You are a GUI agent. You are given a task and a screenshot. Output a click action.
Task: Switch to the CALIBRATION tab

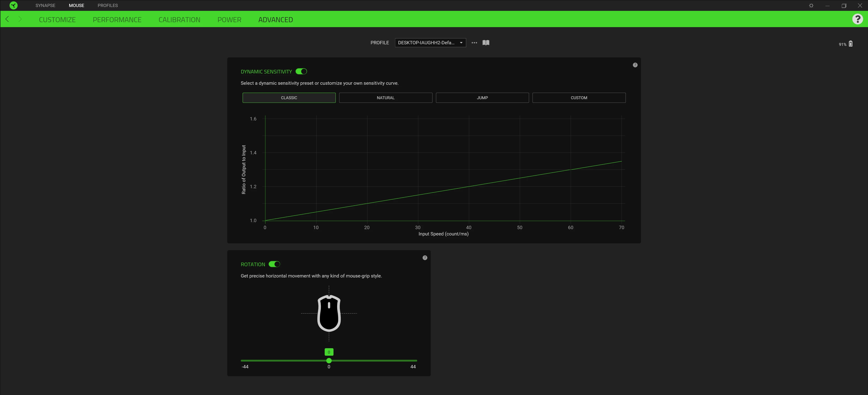(x=179, y=19)
